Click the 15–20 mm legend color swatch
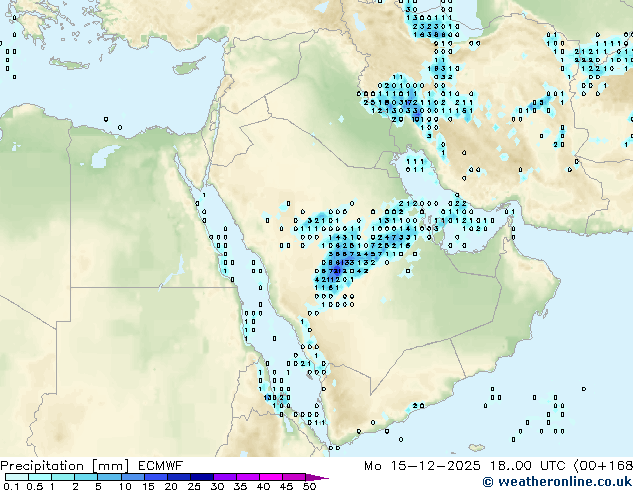This screenshot has height=490, width=634. [x=155, y=477]
